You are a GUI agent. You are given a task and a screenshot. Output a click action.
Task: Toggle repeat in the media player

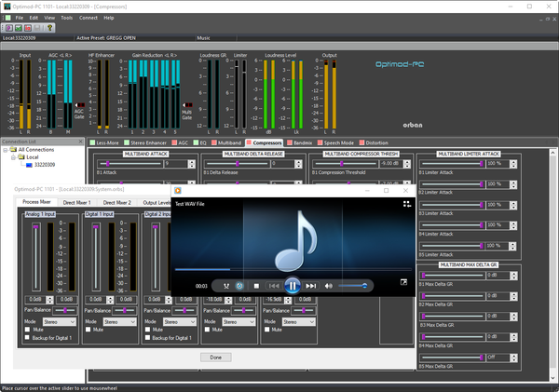(240, 286)
